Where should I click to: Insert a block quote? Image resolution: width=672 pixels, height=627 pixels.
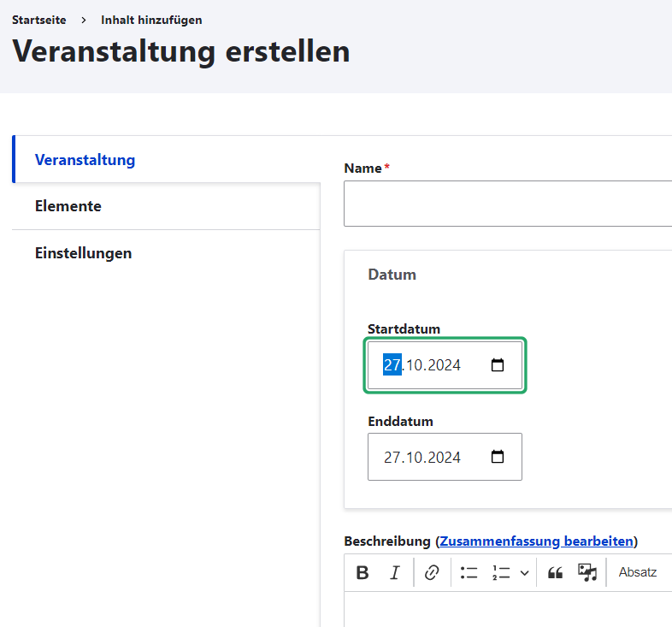(555, 573)
